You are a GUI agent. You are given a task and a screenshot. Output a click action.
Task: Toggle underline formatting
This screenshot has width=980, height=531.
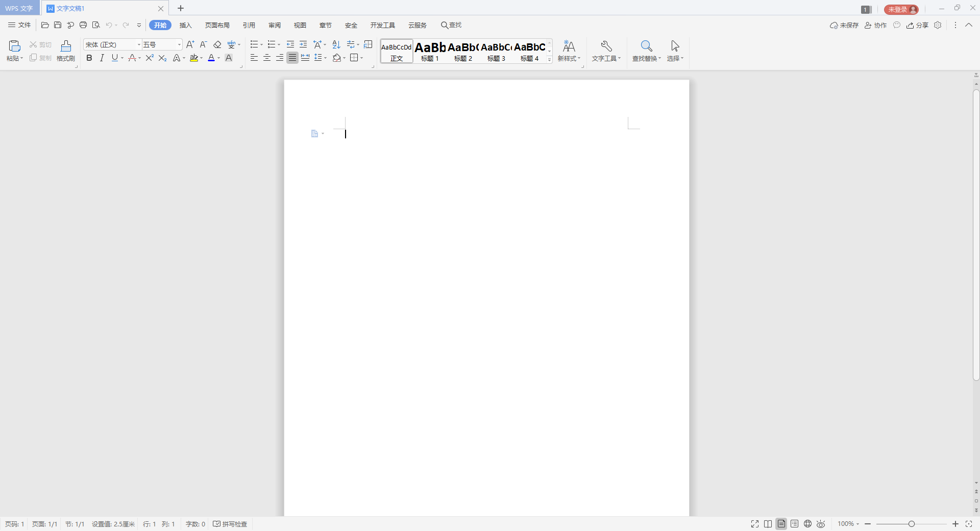115,58
